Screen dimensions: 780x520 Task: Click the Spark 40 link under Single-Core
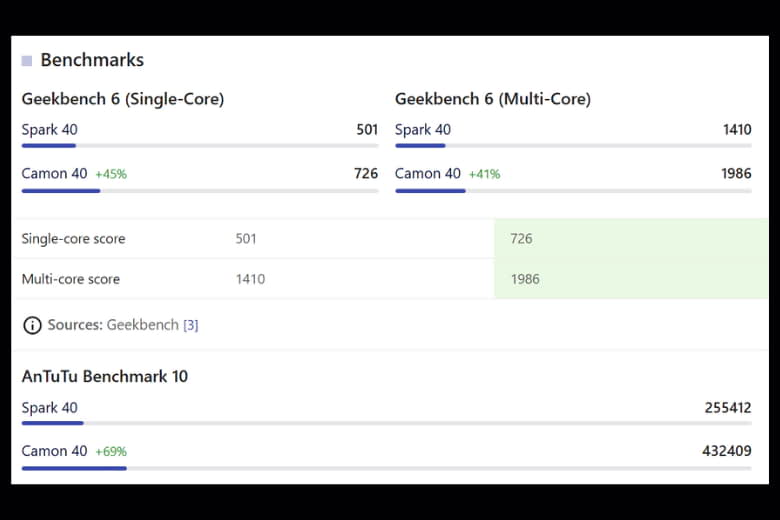pyautogui.click(x=50, y=130)
